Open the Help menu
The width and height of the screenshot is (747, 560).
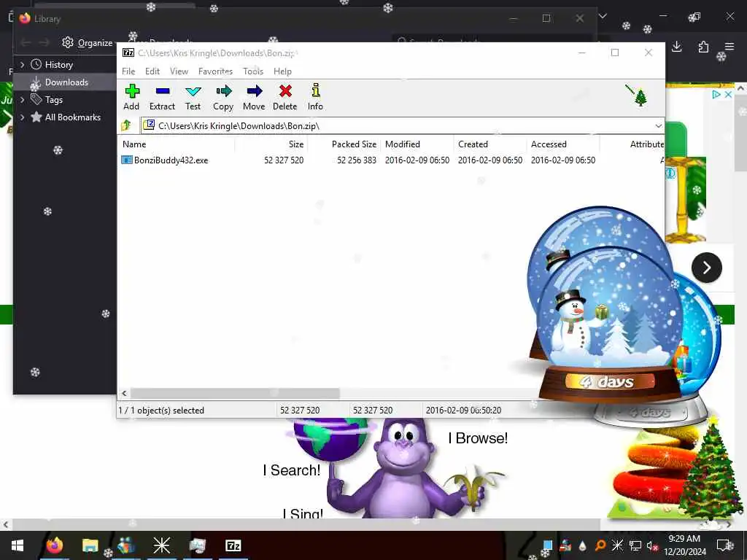pyautogui.click(x=282, y=71)
